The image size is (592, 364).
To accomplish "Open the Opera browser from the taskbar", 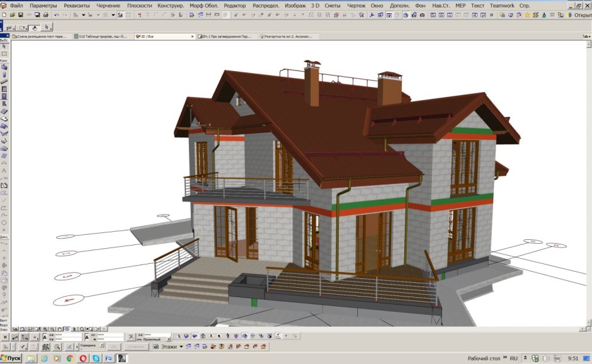I will coord(83,358).
